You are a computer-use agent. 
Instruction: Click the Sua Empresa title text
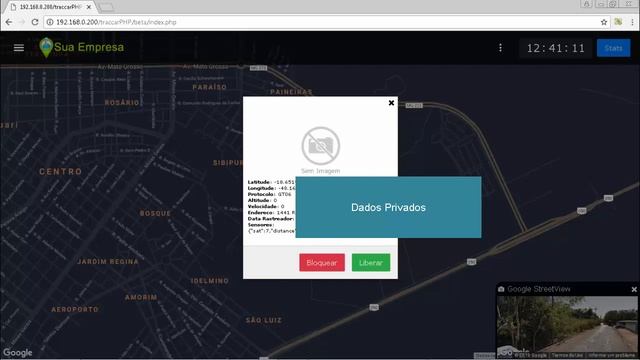click(x=89, y=47)
